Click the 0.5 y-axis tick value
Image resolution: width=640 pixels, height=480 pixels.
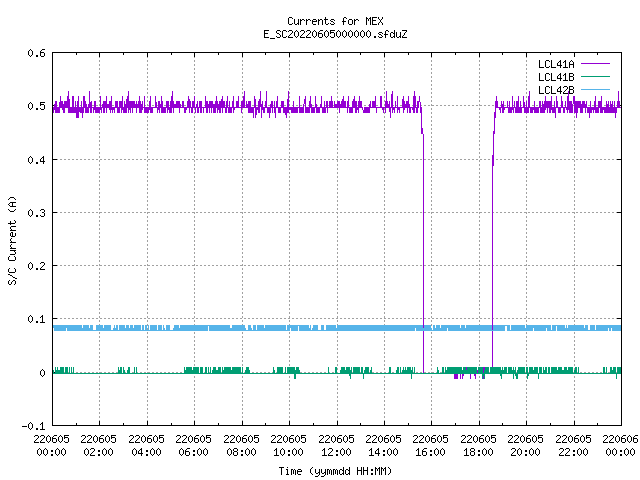coord(36,106)
